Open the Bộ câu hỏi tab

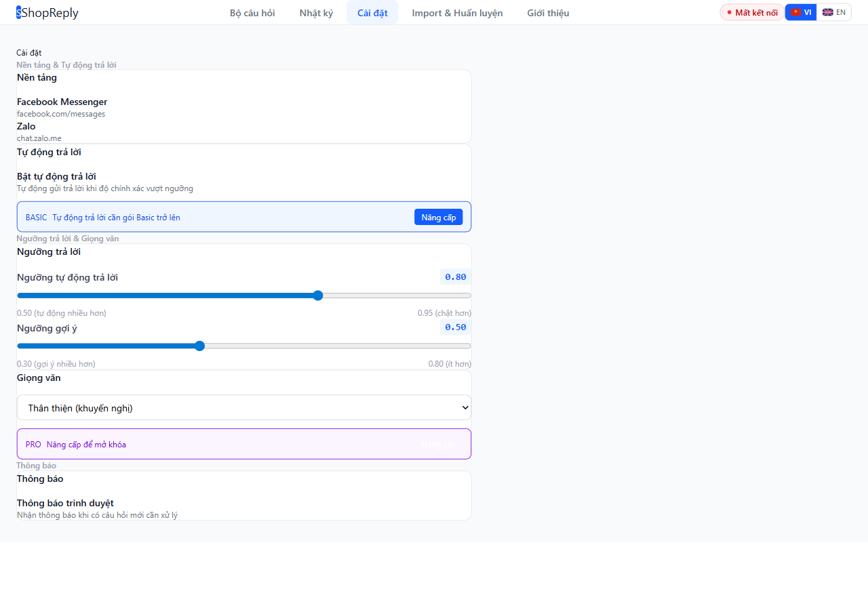pyautogui.click(x=252, y=12)
